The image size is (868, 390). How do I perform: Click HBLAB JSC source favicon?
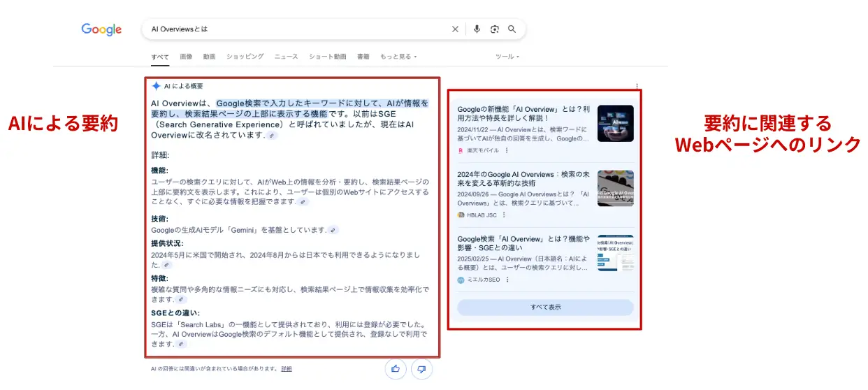[x=461, y=215]
